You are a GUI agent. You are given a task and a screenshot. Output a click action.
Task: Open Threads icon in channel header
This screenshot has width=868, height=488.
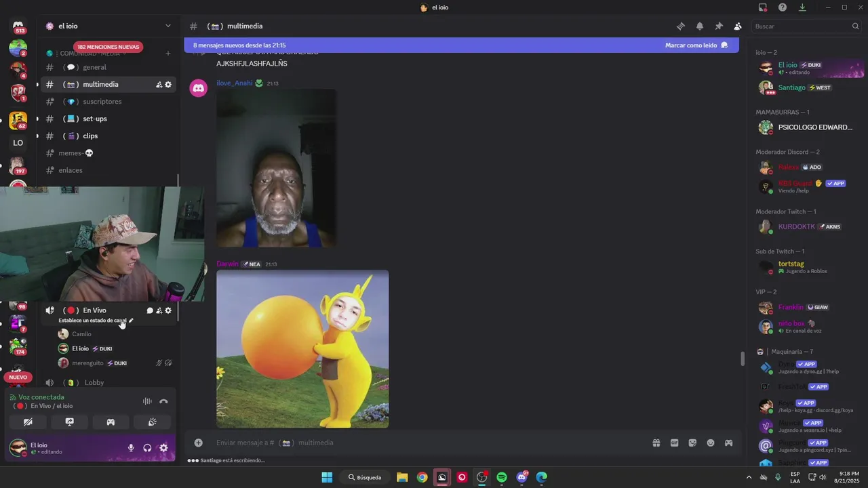(x=680, y=26)
